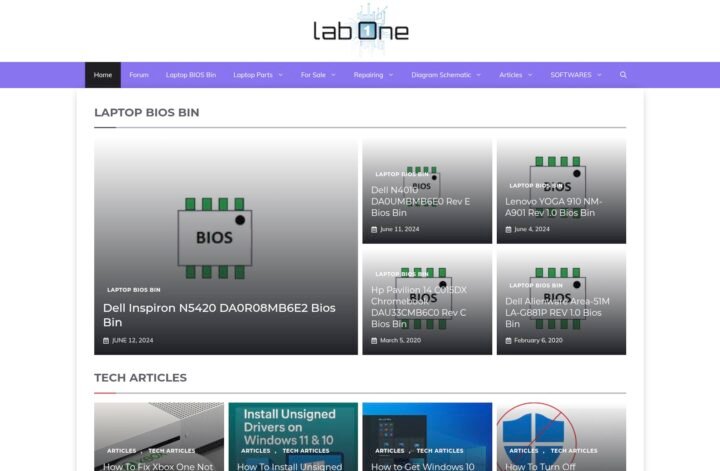720x471 pixels.
Task: Expand the Laptop Parts dropdown arrow
Action: 281,75
